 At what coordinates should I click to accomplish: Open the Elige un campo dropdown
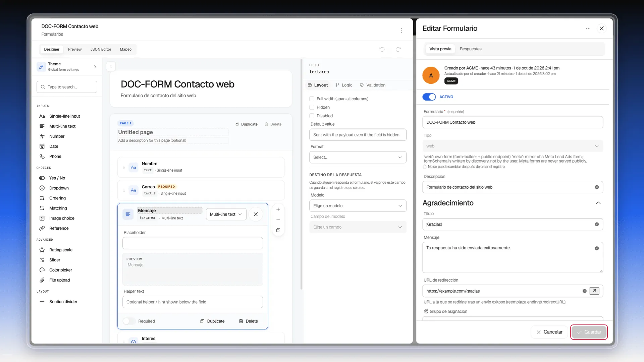coord(358,227)
